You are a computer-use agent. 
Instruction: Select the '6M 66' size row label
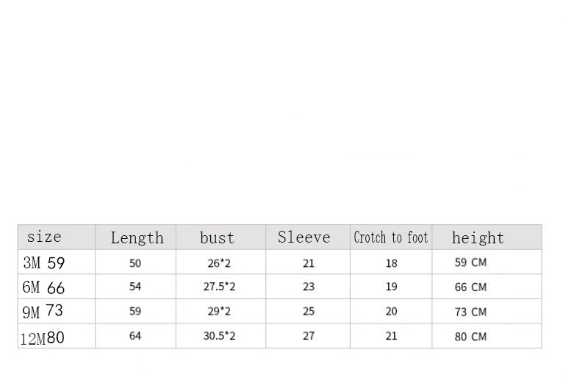click(x=43, y=287)
